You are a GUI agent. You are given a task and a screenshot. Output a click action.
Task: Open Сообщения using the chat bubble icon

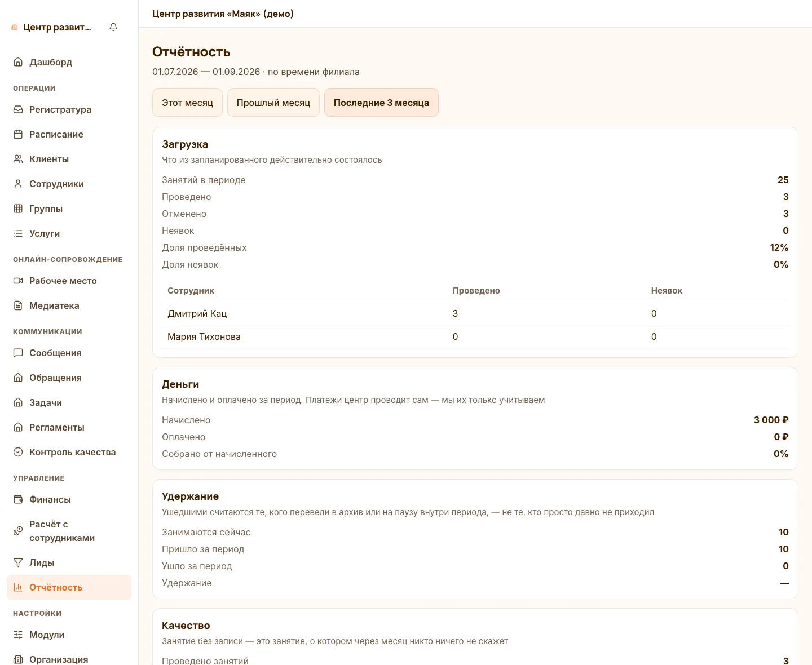click(x=18, y=353)
